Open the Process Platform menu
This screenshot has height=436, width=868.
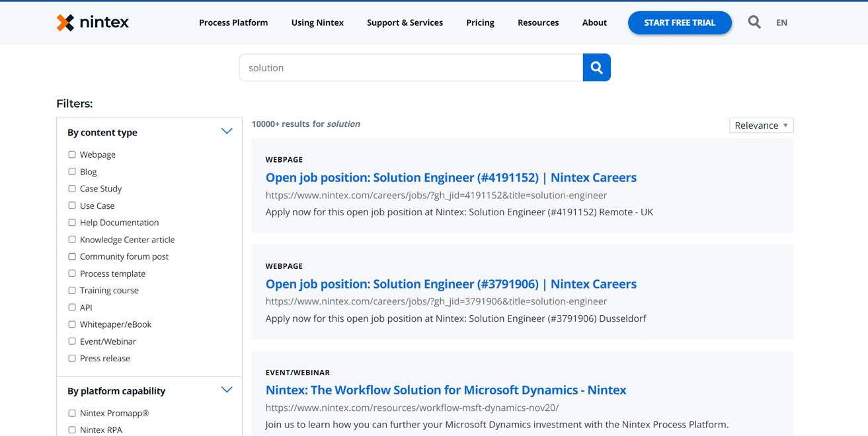tap(233, 22)
